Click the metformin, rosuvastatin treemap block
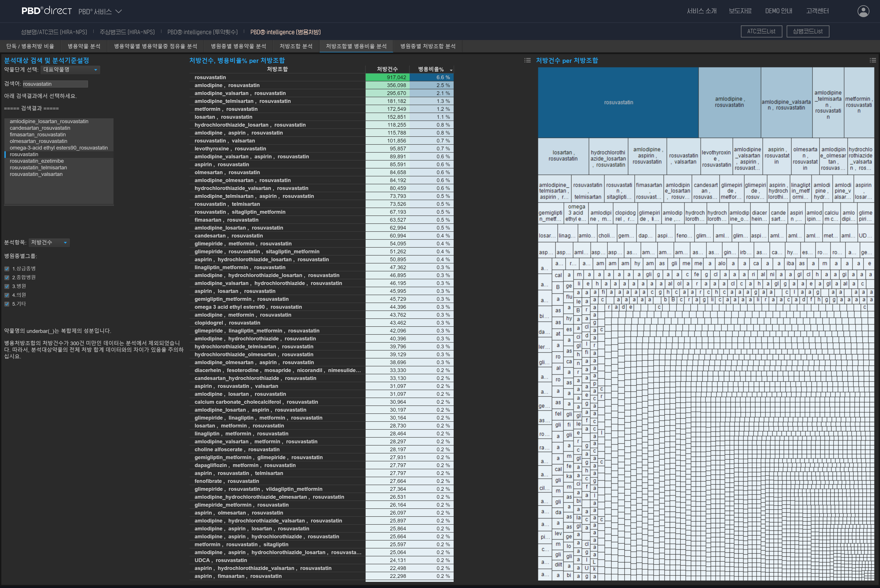The image size is (880, 588). coord(859,102)
